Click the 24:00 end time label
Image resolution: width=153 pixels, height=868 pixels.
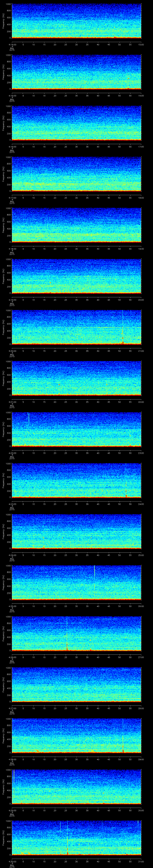pyautogui.click(x=141, y=504)
